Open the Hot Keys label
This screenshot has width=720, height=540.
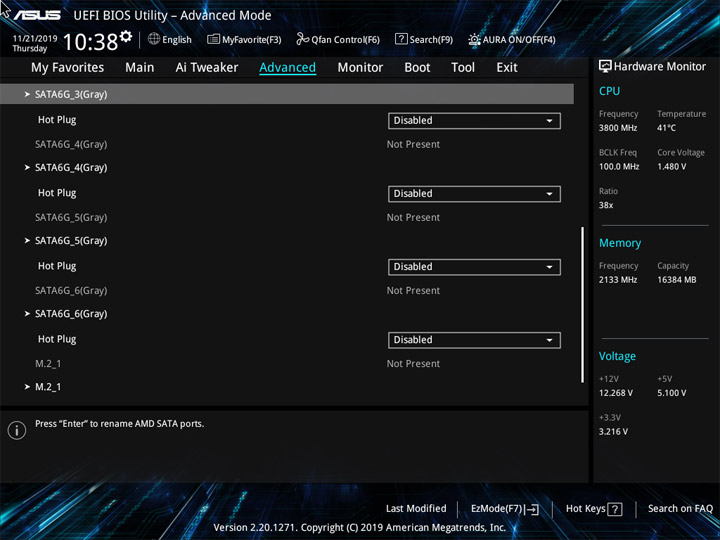[x=585, y=508]
